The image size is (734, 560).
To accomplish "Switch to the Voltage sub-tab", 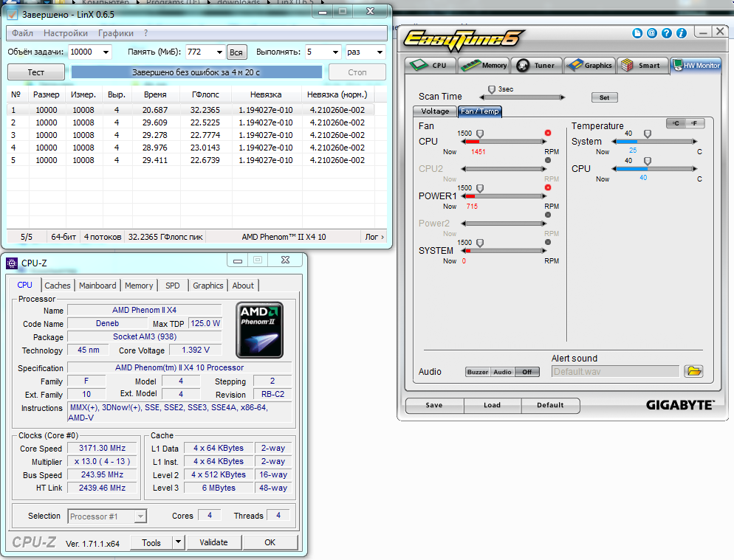I will (x=435, y=111).
